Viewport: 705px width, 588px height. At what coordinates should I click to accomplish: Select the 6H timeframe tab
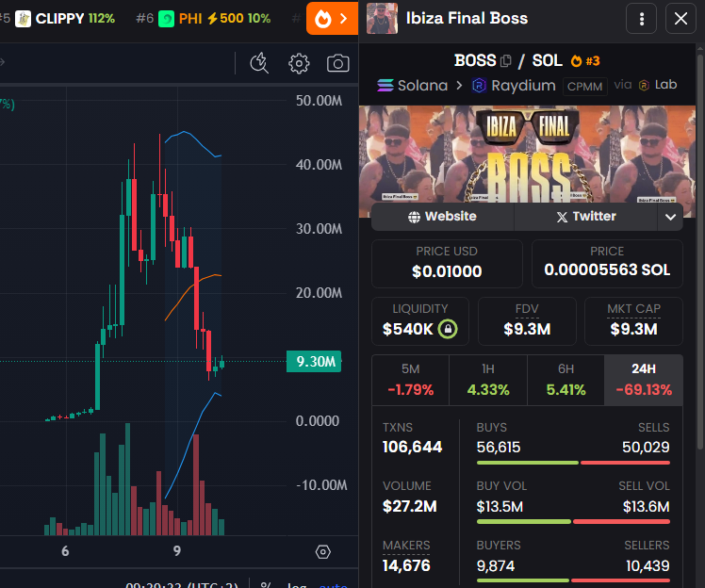tap(566, 380)
